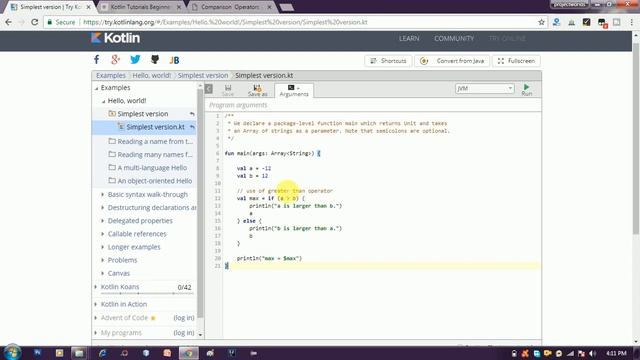640x360 pixels.
Task: Collapse the Hello, world! folder
Action: click(x=103, y=101)
